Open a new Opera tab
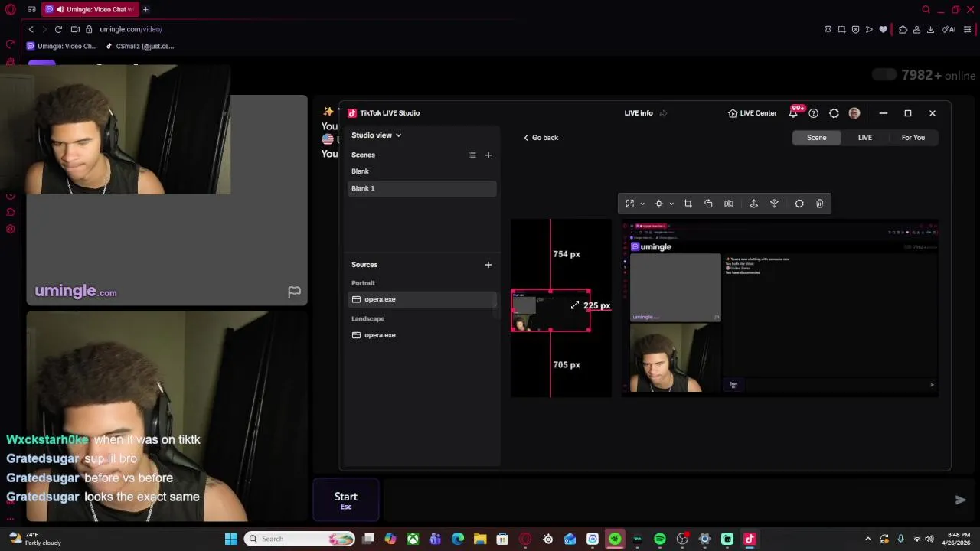Screen dimensions: 980x551 click(x=145, y=9)
